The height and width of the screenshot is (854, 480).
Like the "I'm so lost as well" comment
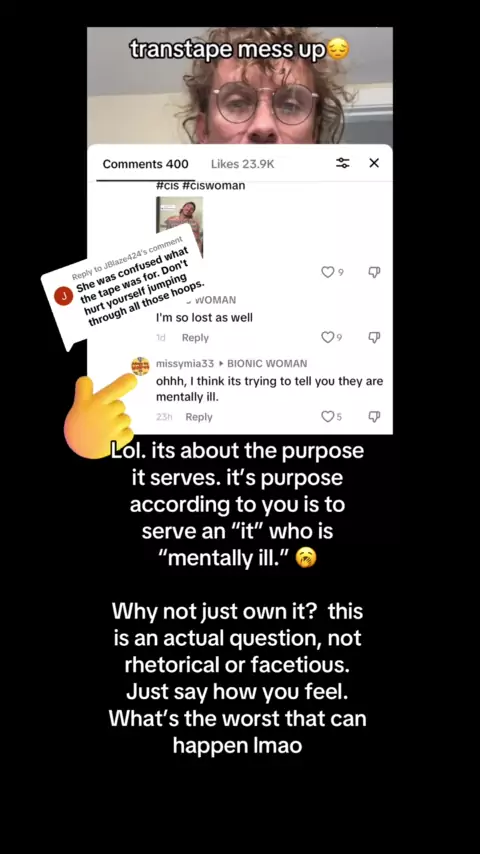click(327, 338)
